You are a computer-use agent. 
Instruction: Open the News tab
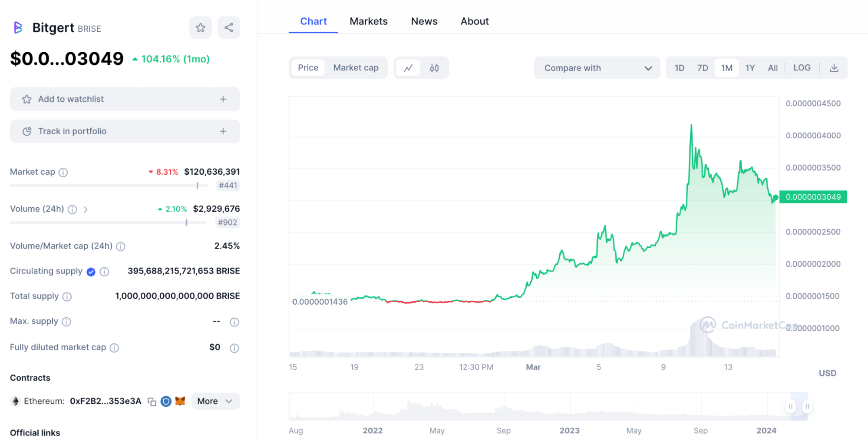coord(424,21)
